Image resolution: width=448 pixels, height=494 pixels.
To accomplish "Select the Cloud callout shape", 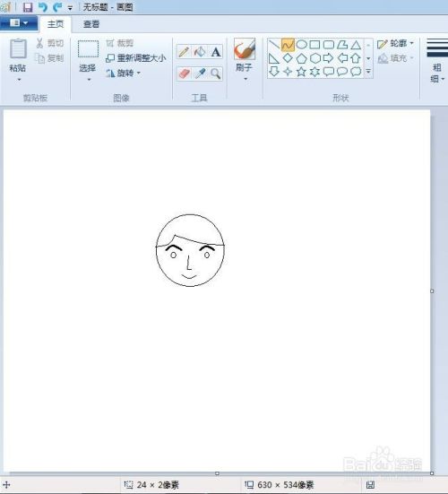I will (356, 72).
